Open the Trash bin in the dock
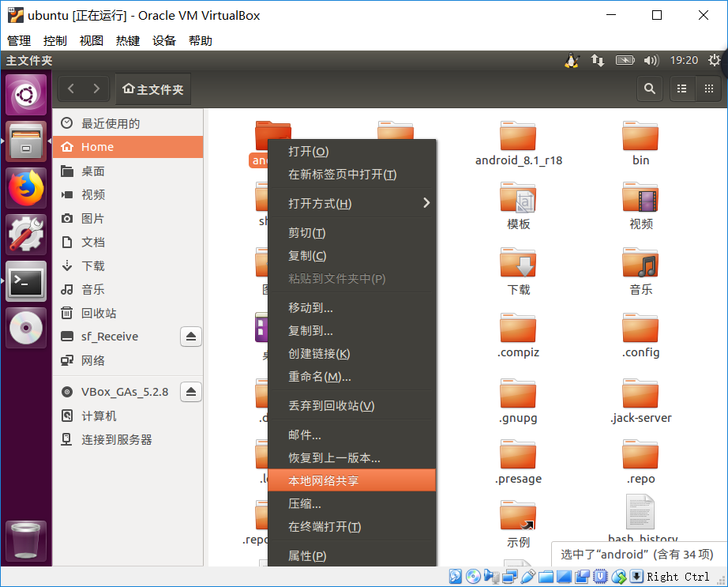728x587 pixels. [26, 540]
